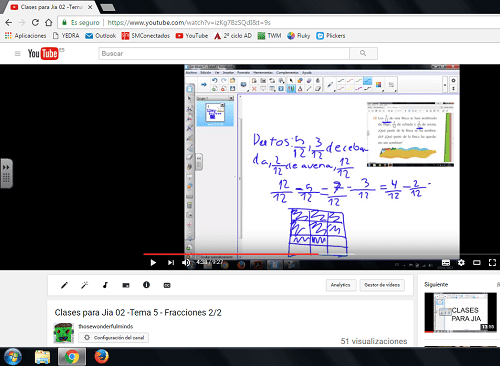The width and height of the screenshot is (500, 366).
Task: Toggle theater mode view
Action: point(477,263)
